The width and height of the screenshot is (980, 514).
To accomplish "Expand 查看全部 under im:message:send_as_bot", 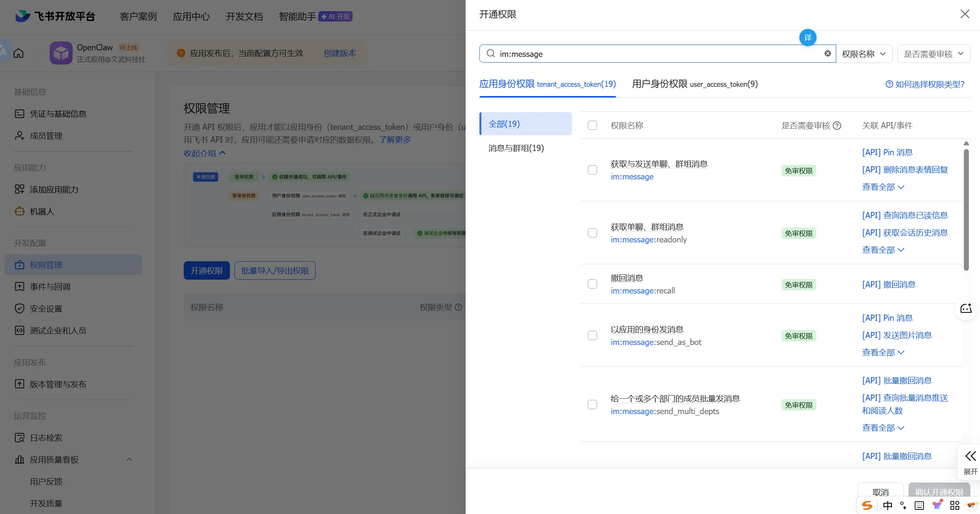I will coord(883,352).
